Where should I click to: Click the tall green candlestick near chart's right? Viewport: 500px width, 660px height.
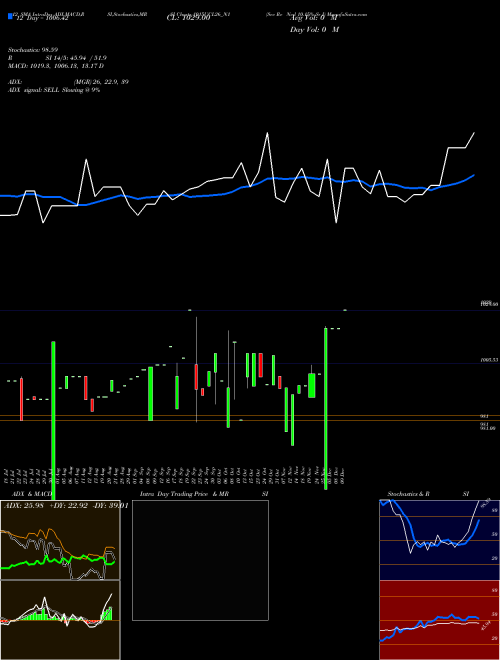326,408
